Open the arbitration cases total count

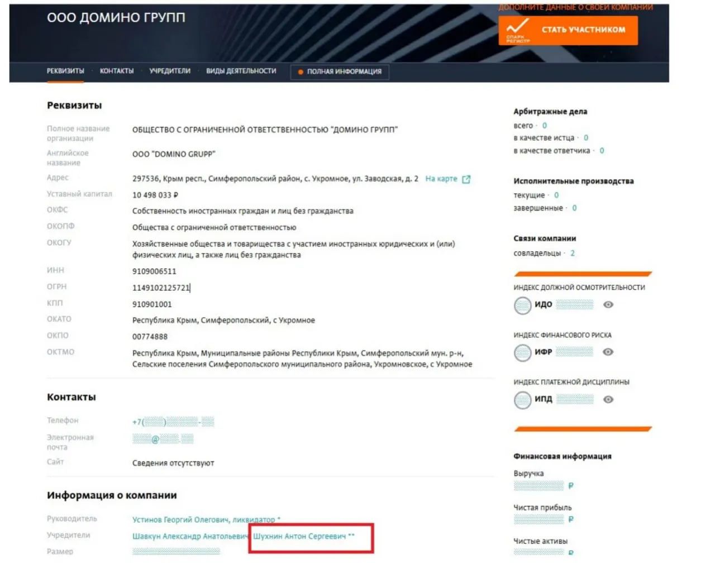point(544,125)
